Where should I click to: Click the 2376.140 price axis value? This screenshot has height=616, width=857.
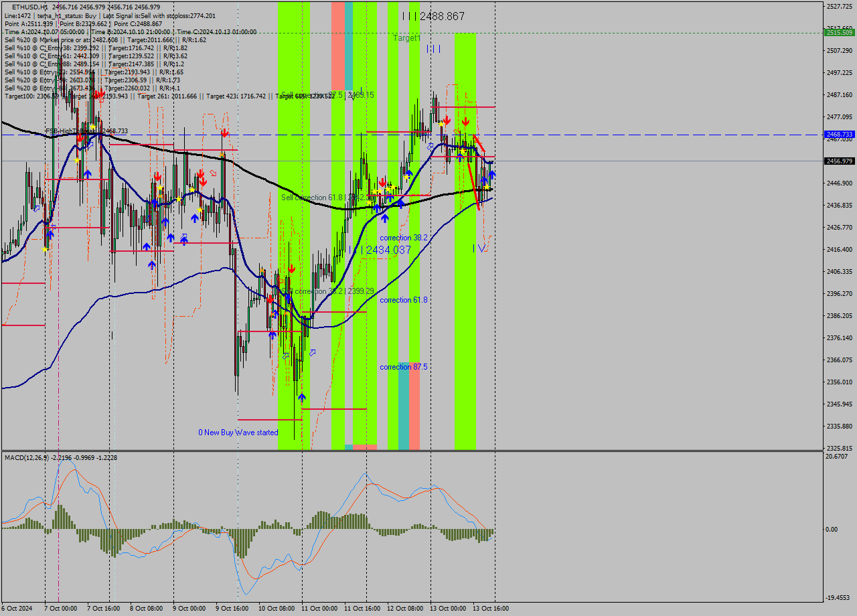click(839, 337)
